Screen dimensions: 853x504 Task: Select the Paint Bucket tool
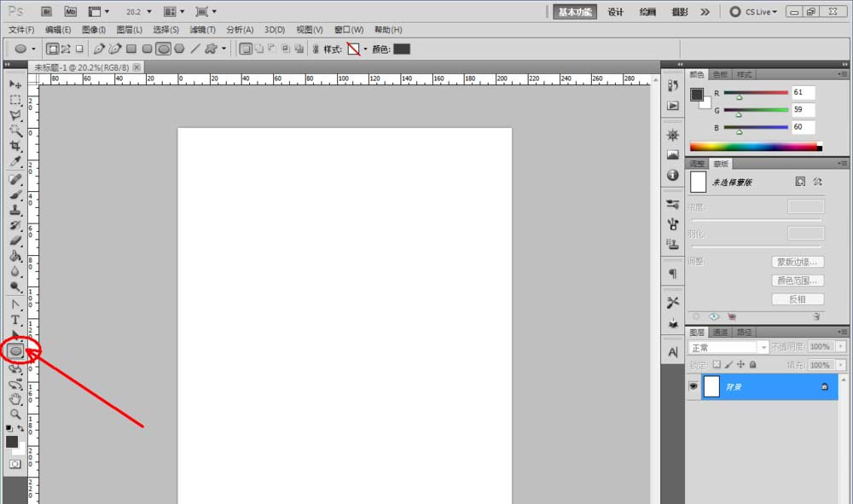click(15, 256)
